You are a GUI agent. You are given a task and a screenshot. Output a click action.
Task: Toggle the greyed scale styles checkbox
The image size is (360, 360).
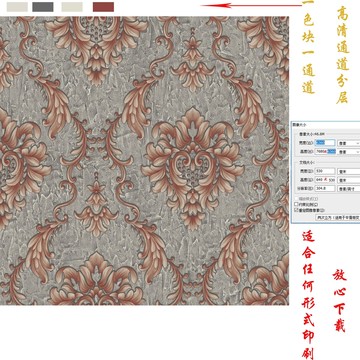click(296, 198)
